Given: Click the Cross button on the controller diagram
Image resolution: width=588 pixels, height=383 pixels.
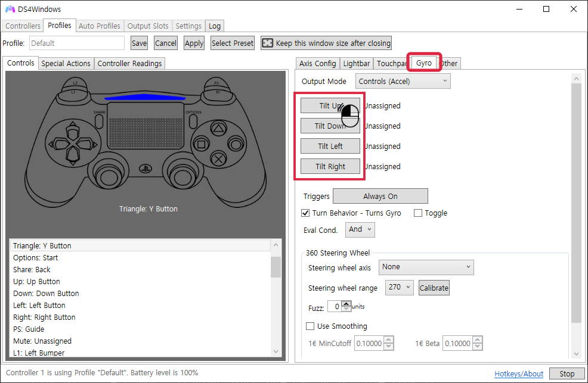Looking at the screenshot, I should pos(219,158).
